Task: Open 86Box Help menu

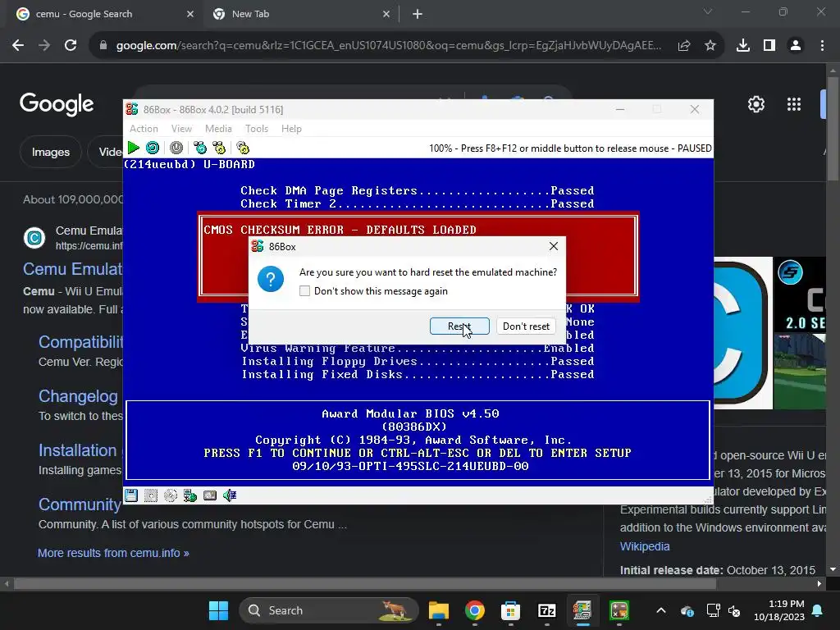Action: (x=291, y=129)
